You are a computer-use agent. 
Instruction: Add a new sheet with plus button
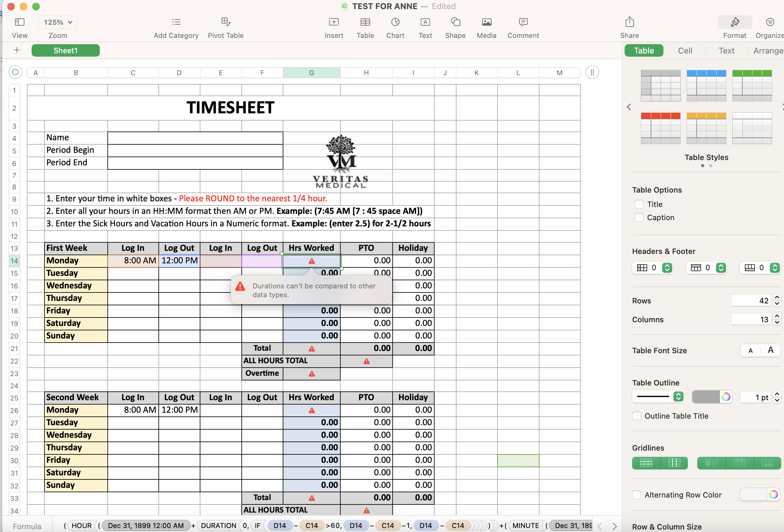pyautogui.click(x=17, y=50)
